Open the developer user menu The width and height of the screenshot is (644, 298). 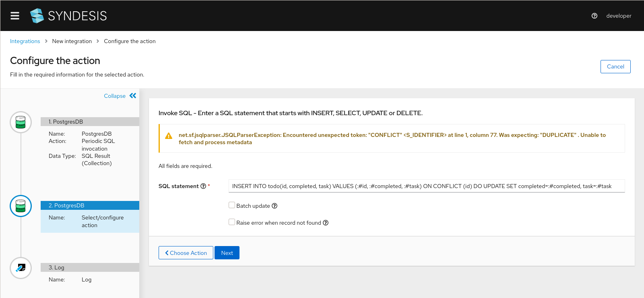click(x=619, y=16)
